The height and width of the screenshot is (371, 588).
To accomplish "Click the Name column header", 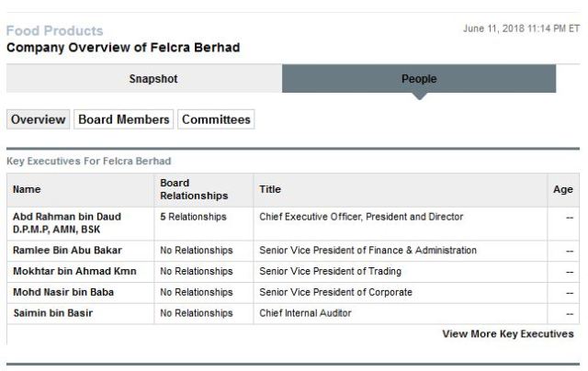I will (x=27, y=190).
